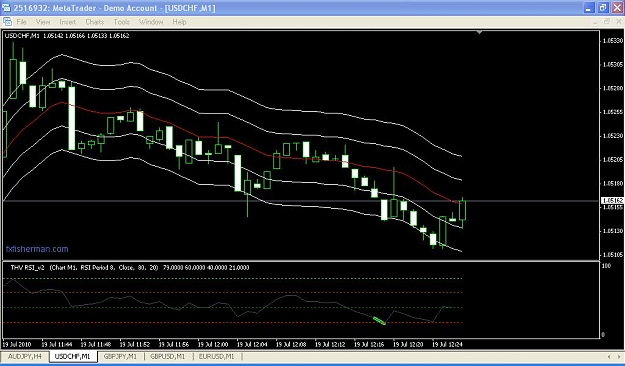
Task: Click the 19 Jul 11:44 time label
Action: click(x=57, y=344)
